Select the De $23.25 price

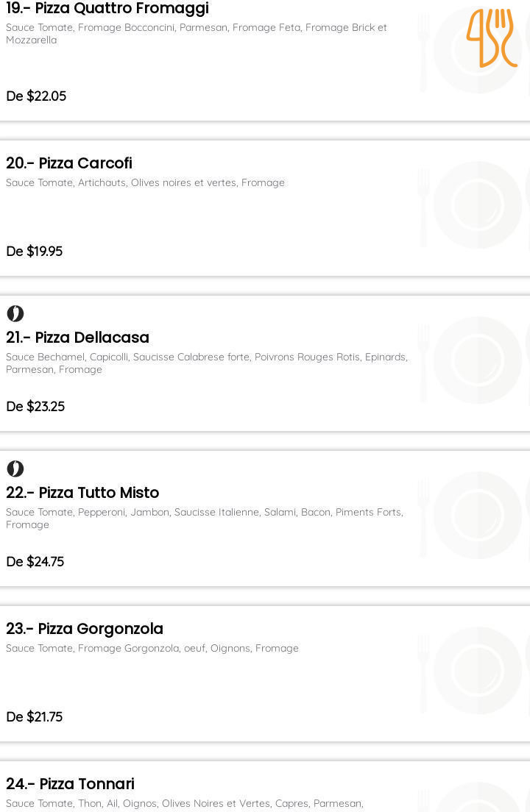click(35, 407)
